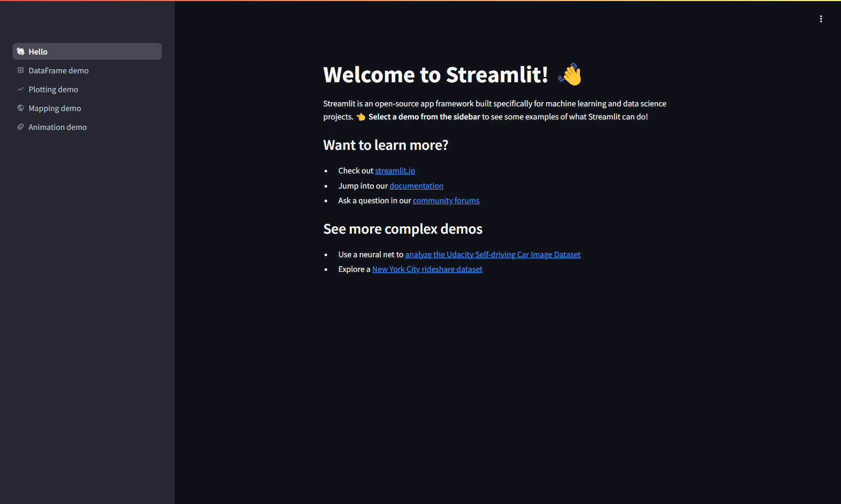Image resolution: width=841 pixels, height=504 pixels.
Task: Open the streamlit.io link
Action: (395, 170)
